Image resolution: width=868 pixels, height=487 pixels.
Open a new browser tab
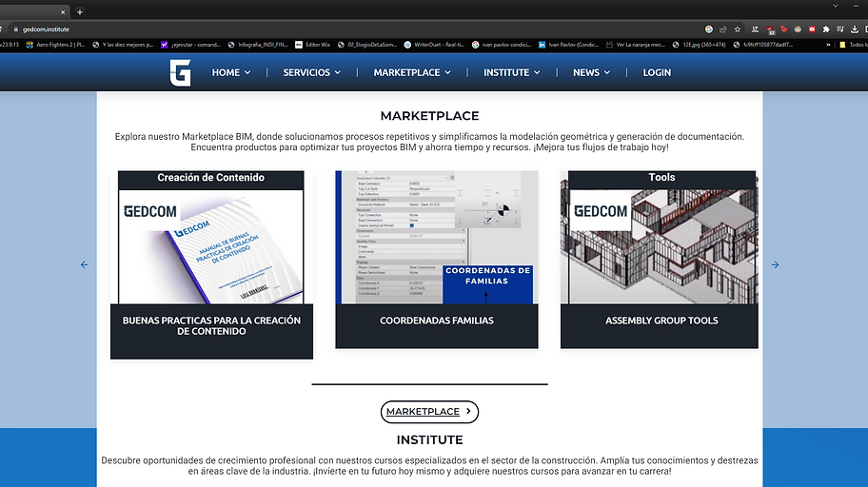pos(80,11)
